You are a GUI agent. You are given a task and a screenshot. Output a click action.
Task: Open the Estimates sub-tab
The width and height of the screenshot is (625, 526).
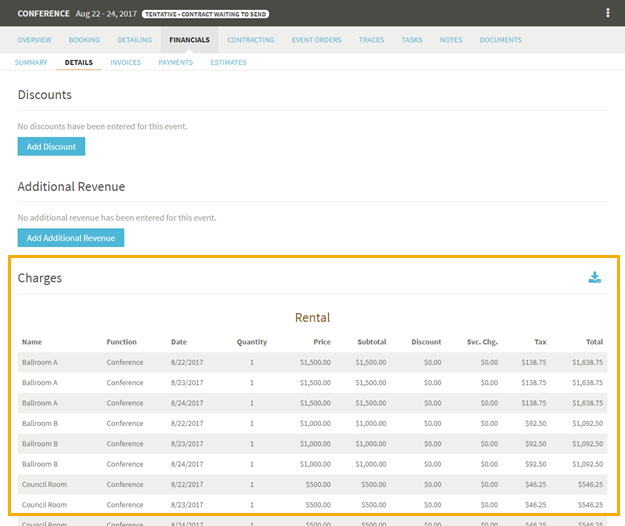tap(228, 62)
